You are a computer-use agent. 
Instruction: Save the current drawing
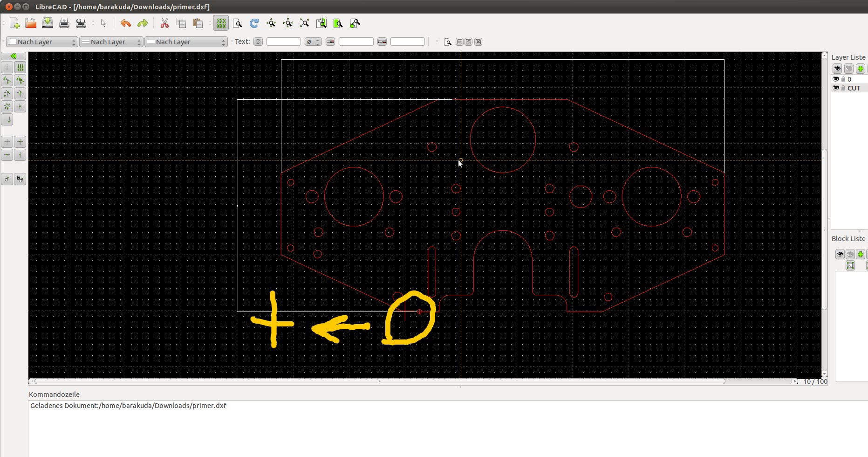pos(48,23)
